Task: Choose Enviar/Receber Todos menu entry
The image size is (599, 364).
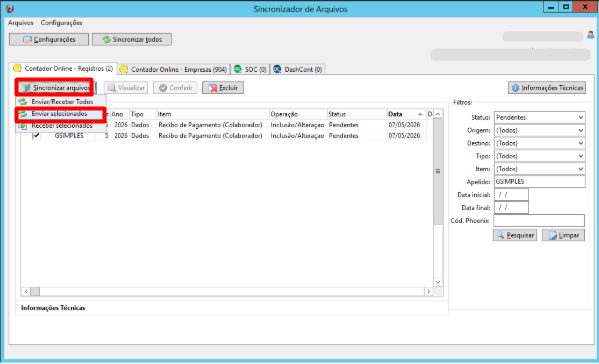Action: 61,102
